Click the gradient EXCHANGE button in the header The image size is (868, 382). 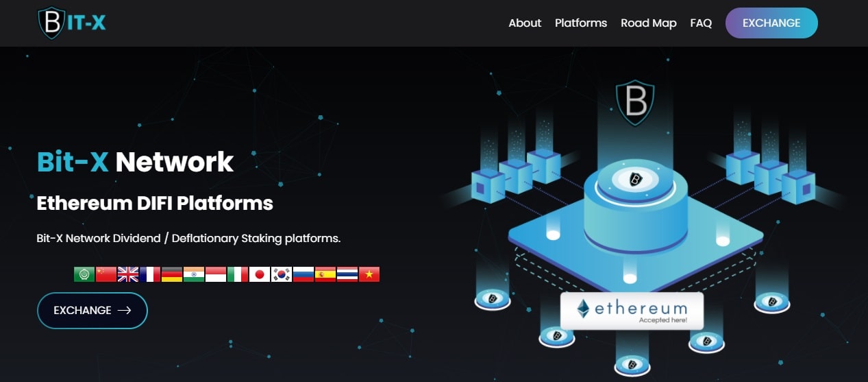(771, 23)
